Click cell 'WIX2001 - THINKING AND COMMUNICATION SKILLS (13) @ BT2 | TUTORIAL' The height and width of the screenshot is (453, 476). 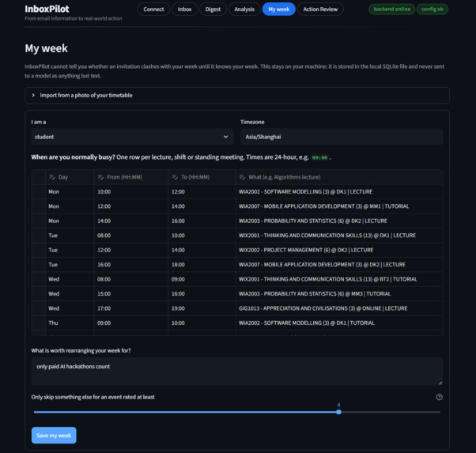coord(339,279)
